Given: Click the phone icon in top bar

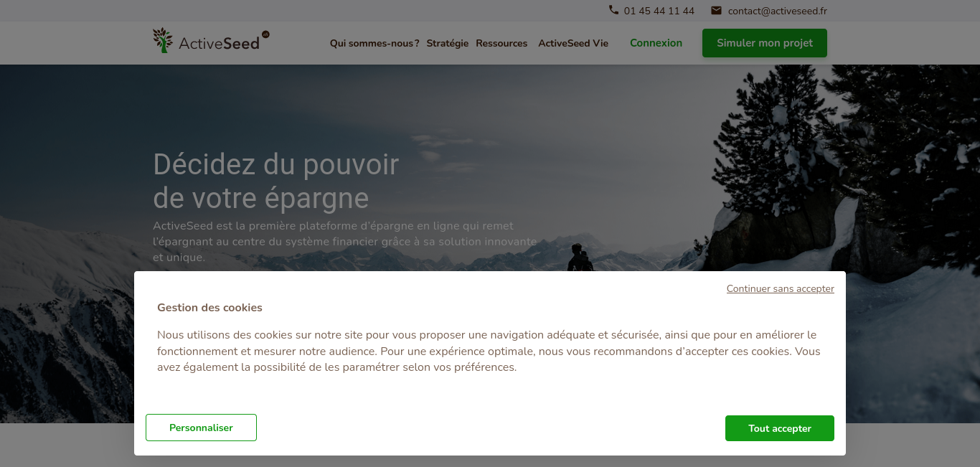Looking at the screenshot, I should point(613,10).
